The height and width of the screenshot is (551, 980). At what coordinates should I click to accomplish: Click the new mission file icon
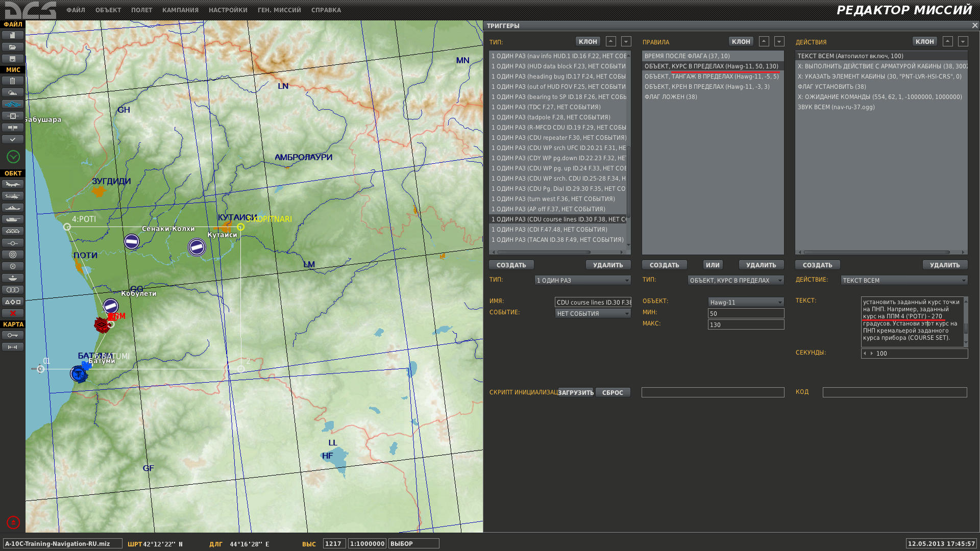pos(13,35)
